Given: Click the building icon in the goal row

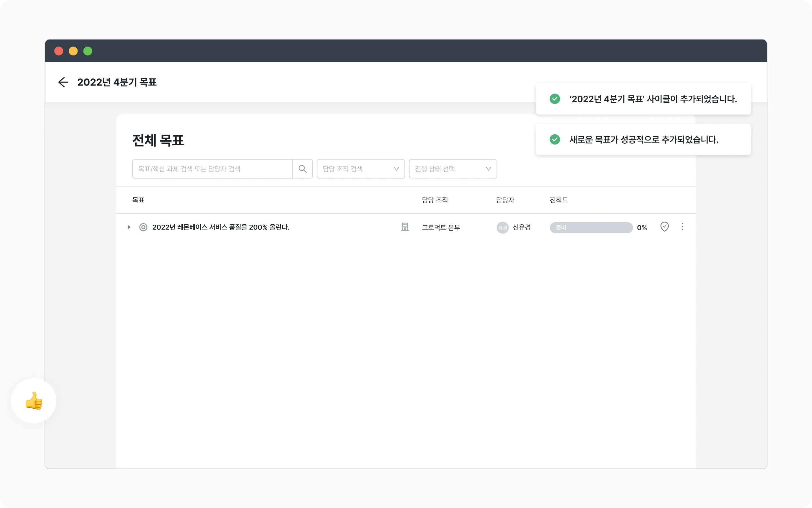Looking at the screenshot, I should pos(405,227).
